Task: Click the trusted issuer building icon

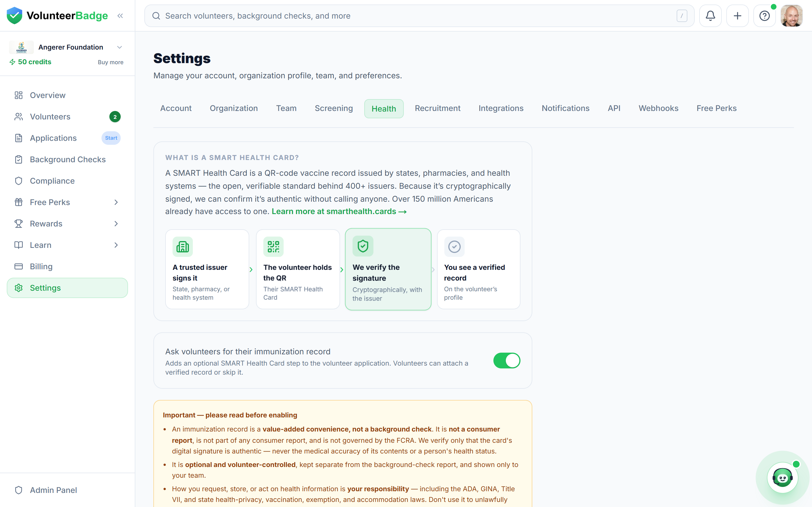Action: click(182, 247)
